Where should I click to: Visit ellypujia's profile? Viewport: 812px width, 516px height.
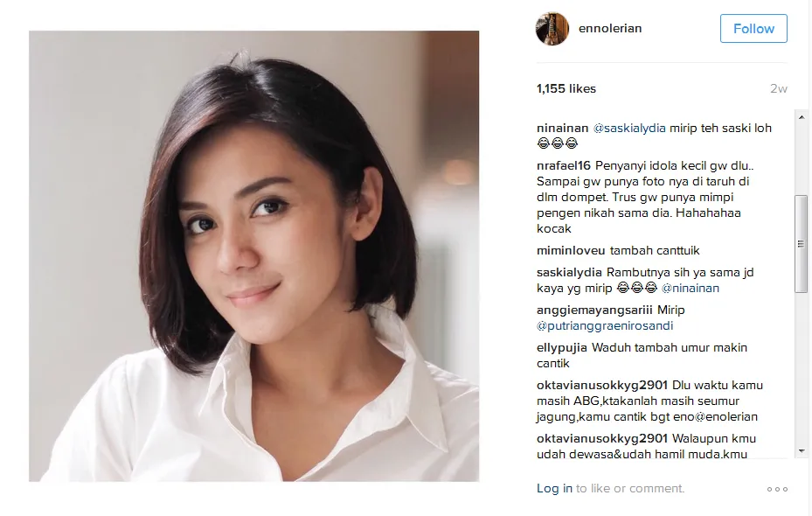[562, 348]
